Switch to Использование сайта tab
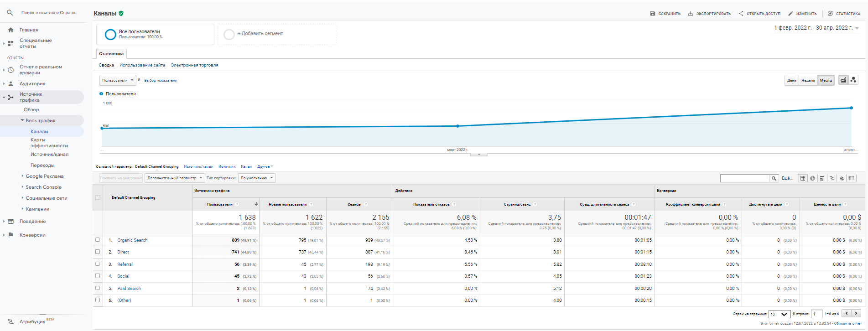Screen dimensions: 868x331 pos(142,65)
